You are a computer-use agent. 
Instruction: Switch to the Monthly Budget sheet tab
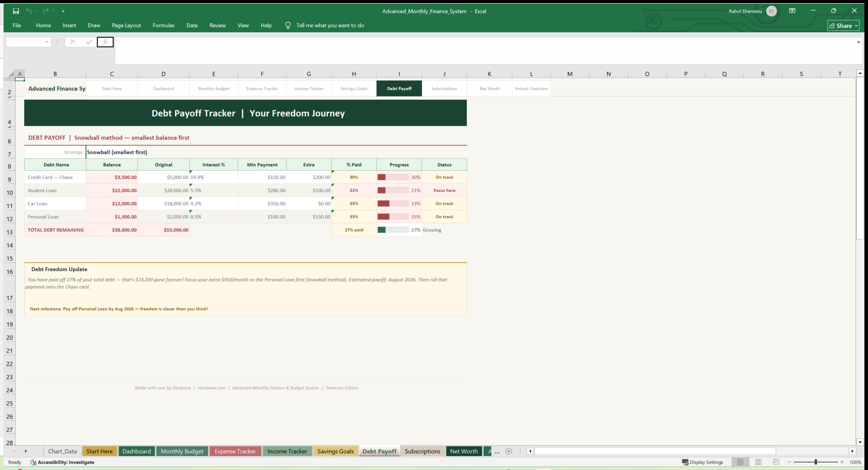pos(182,451)
